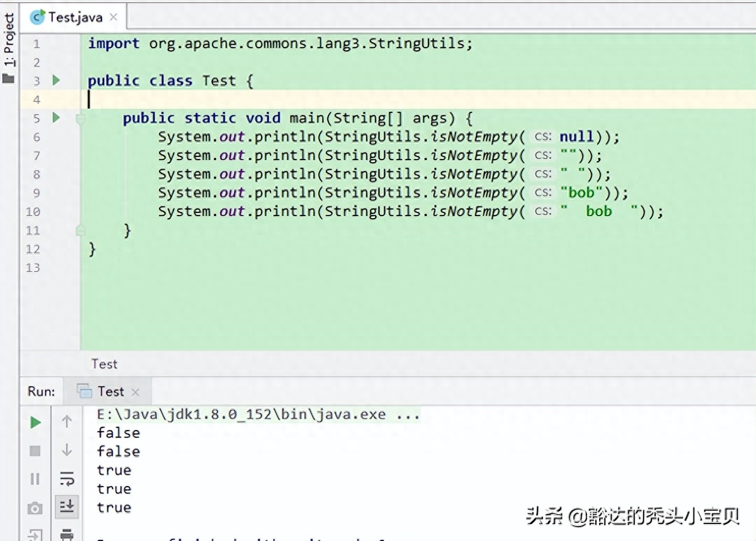Click the last 'true' console output line
Screen dimensions: 756x541
click(114, 508)
